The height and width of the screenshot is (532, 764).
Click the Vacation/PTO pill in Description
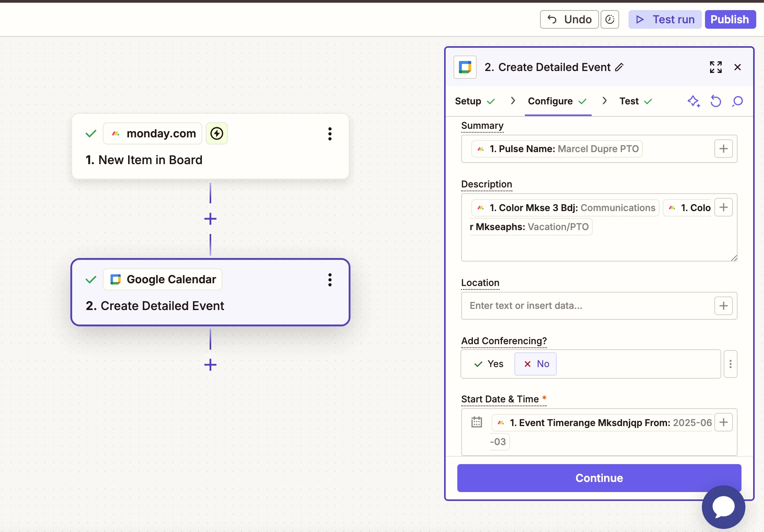531,227
